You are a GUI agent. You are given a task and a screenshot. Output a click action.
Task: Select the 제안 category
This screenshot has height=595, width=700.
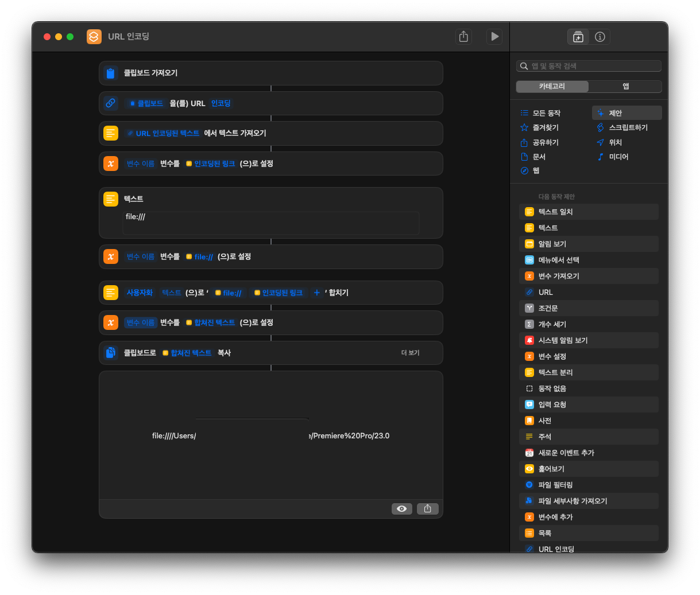[x=626, y=113]
